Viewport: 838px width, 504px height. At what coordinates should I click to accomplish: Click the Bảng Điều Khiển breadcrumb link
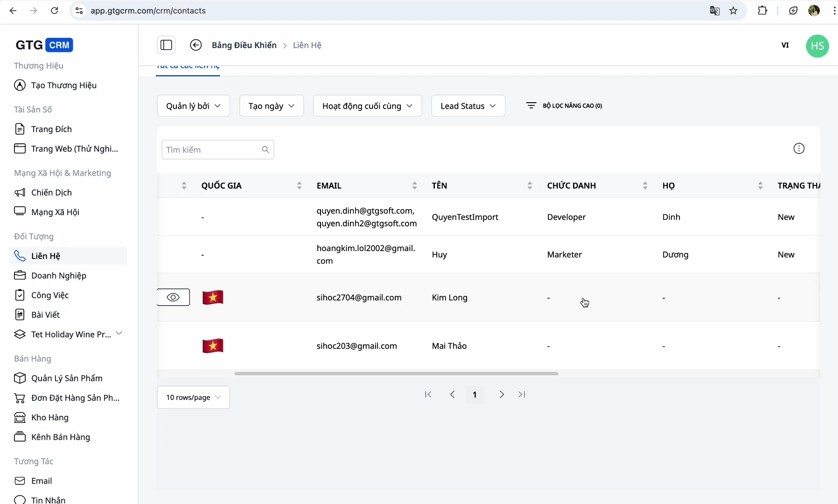(x=244, y=45)
